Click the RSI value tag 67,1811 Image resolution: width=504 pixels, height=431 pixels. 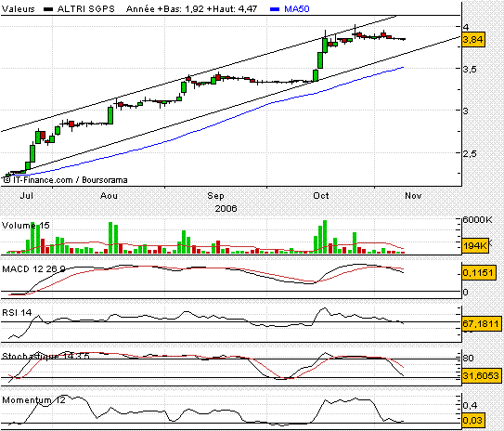click(481, 323)
